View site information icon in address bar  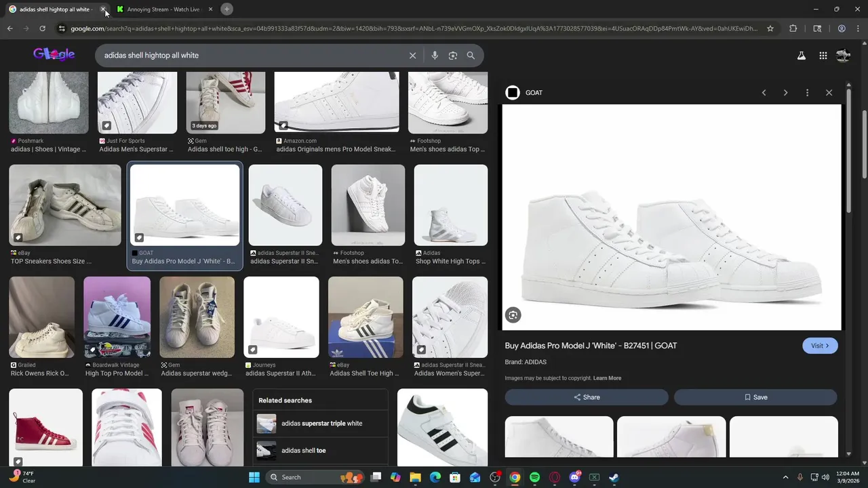[62, 28]
